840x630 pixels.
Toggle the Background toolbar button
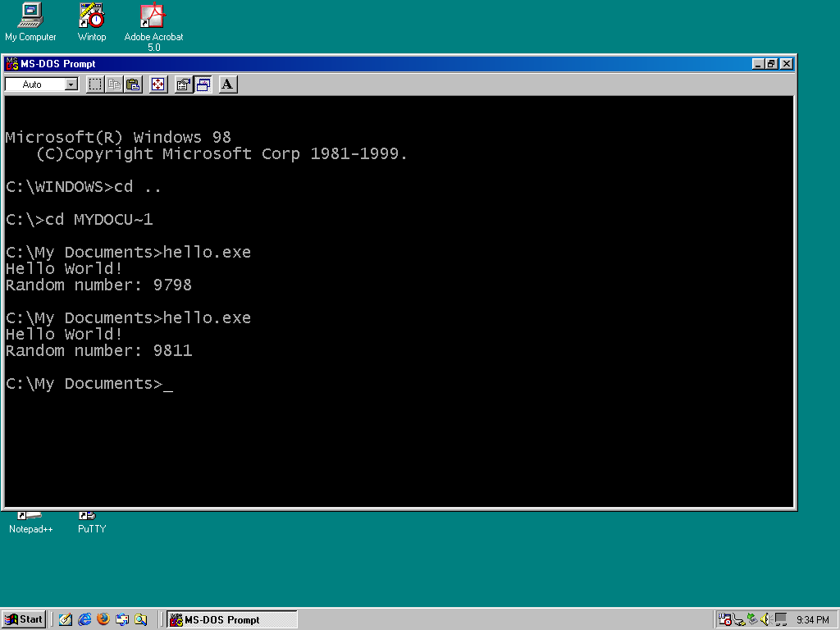203,84
